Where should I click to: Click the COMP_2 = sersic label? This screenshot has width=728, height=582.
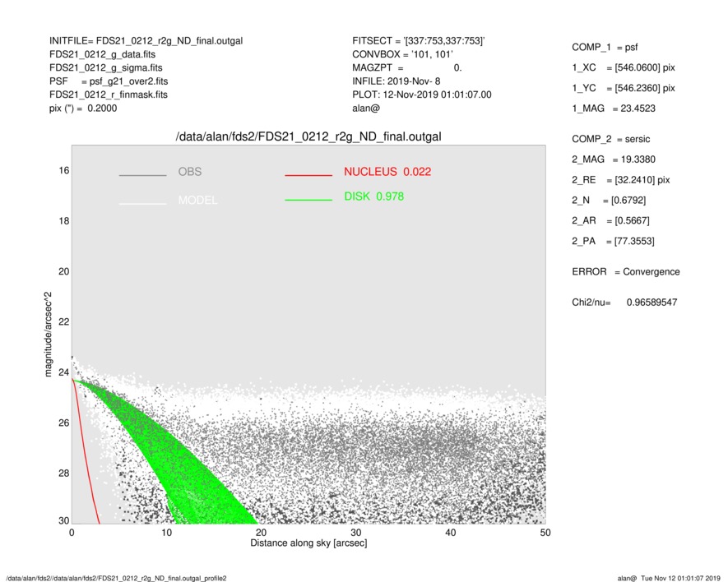611,139
